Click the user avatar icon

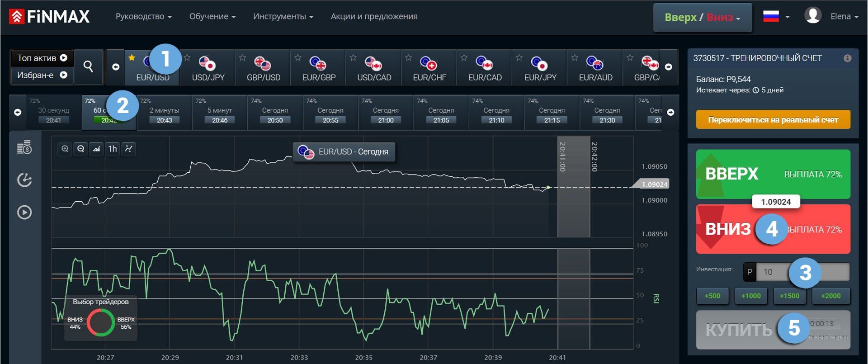pos(813,16)
